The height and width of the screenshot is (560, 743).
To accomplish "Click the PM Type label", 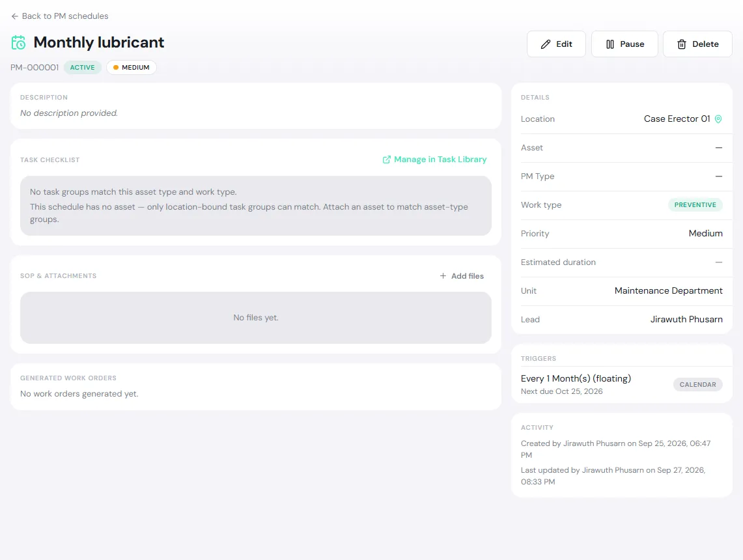I will [537, 176].
